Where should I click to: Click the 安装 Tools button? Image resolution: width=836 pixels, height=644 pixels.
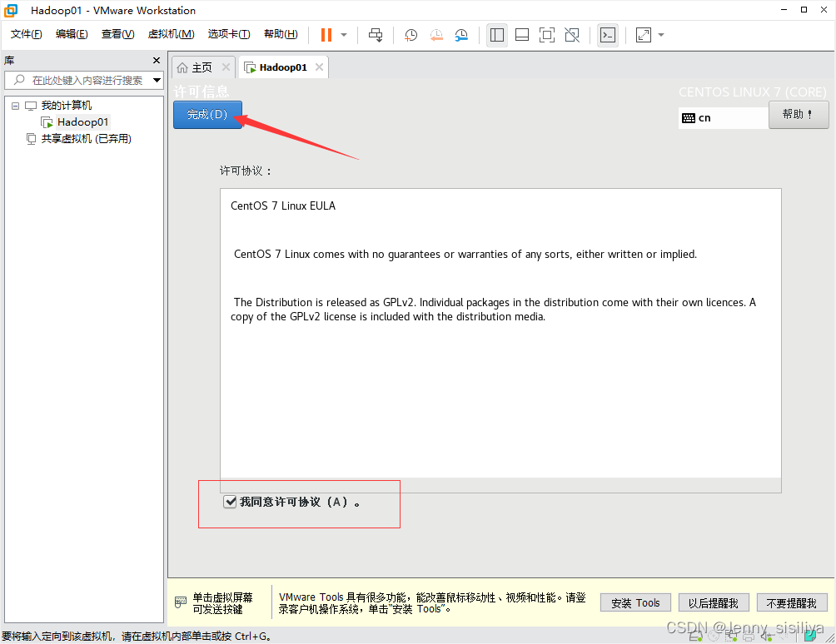click(635, 603)
